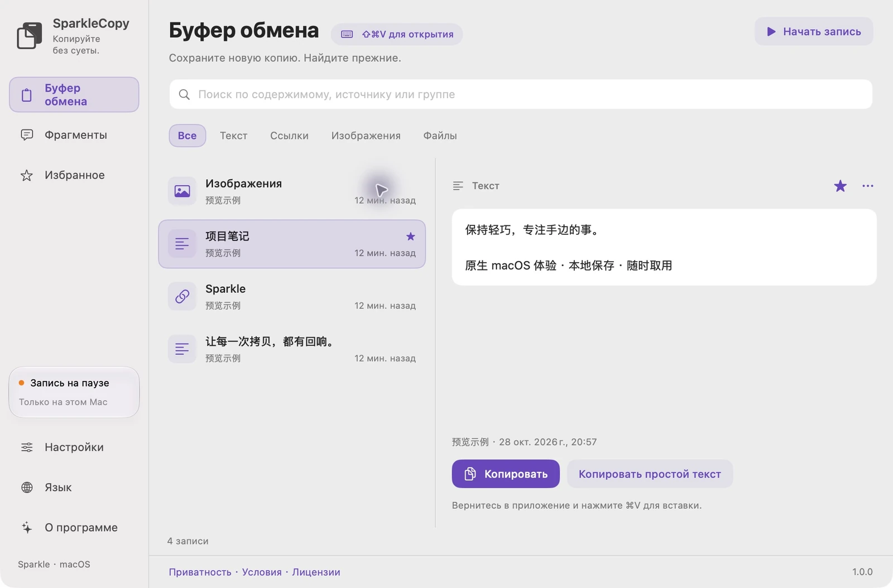Open Настройки in the sidebar
This screenshot has height=588, width=893.
click(x=74, y=447)
